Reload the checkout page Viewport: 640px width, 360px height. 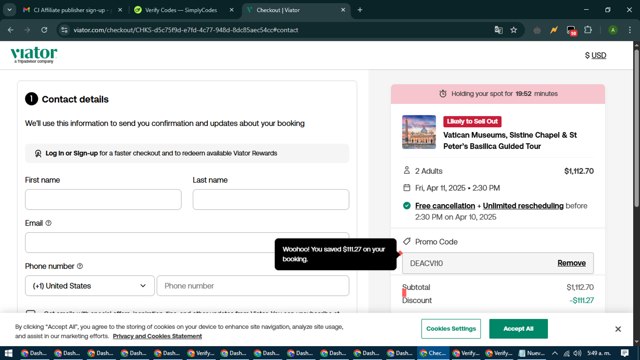point(44,30)
